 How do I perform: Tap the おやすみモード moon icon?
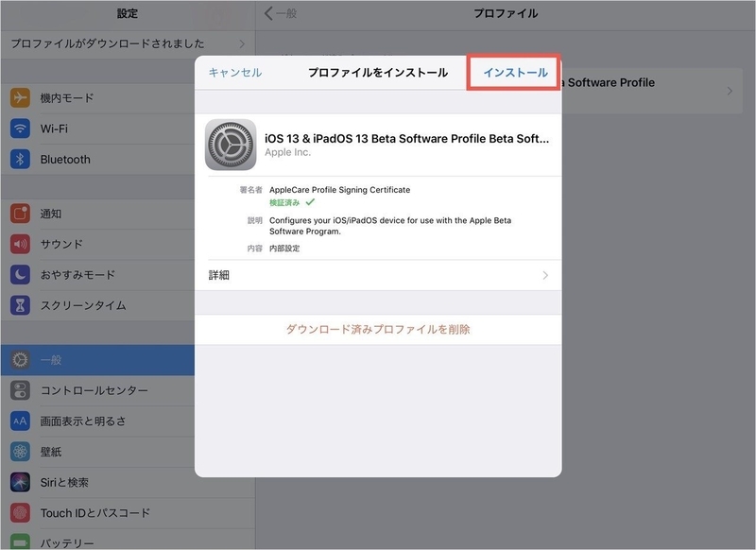(20, 275)
